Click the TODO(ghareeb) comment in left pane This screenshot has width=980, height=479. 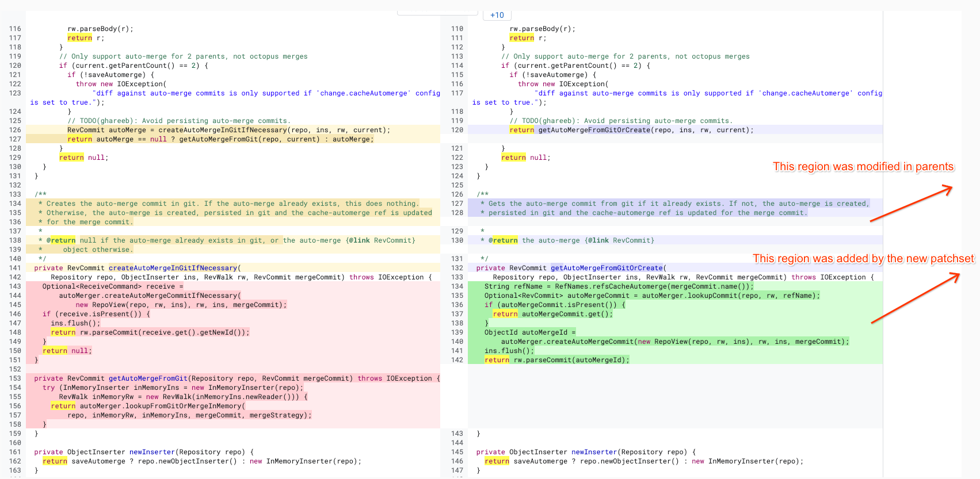coord(178,121)
